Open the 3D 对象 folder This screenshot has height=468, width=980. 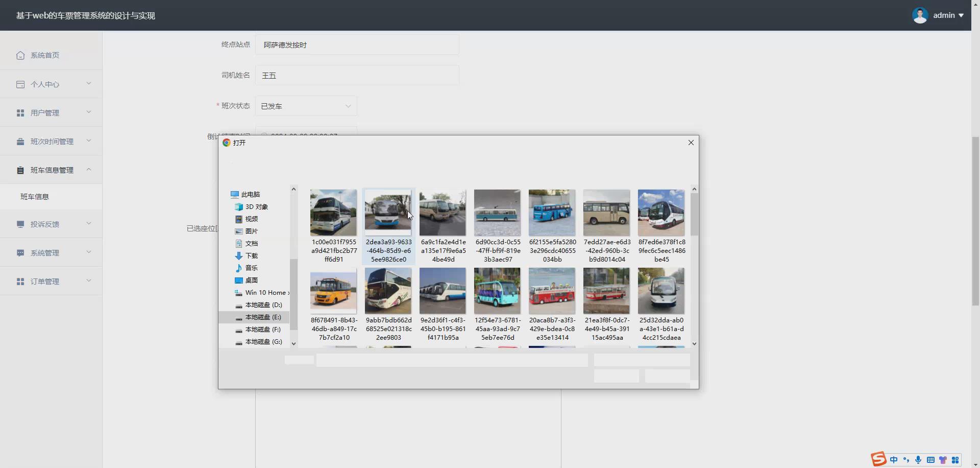point(252,207)
